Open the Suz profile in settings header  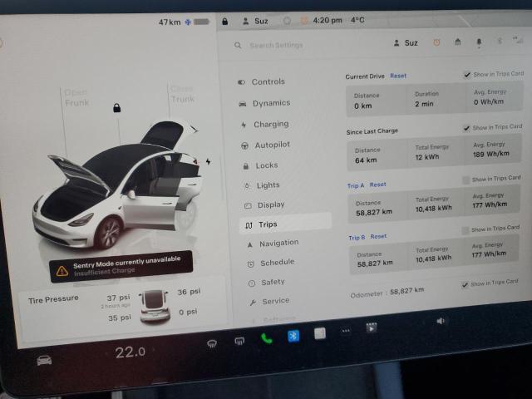click(x=406, y=43)
